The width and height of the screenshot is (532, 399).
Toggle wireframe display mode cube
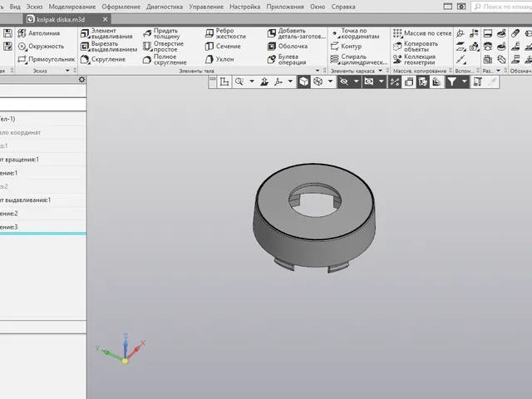pyautogui.click(x=318, y=81)
